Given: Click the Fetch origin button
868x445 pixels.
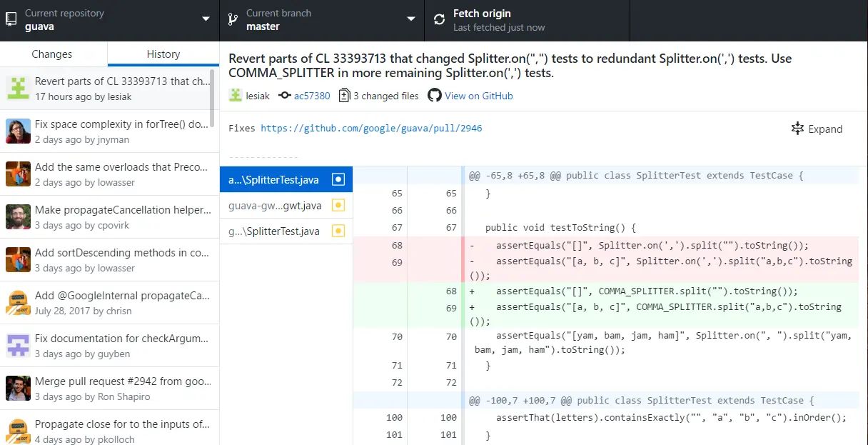Looking at the screenshot, I should pyautogui.click(x=528, y=20).
